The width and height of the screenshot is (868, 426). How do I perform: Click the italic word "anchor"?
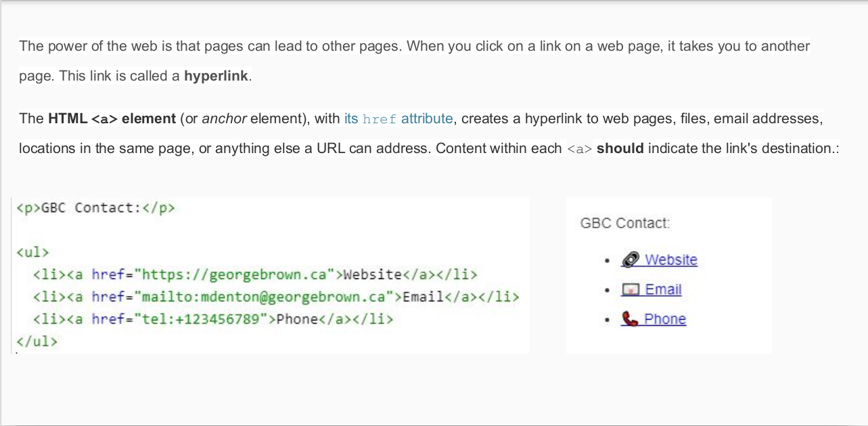(x=224, y=119)
